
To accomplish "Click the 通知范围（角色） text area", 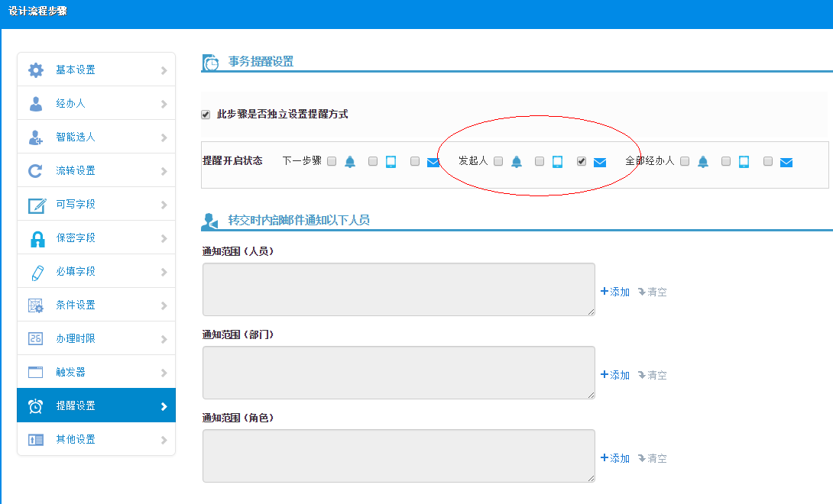I will 398,455.
